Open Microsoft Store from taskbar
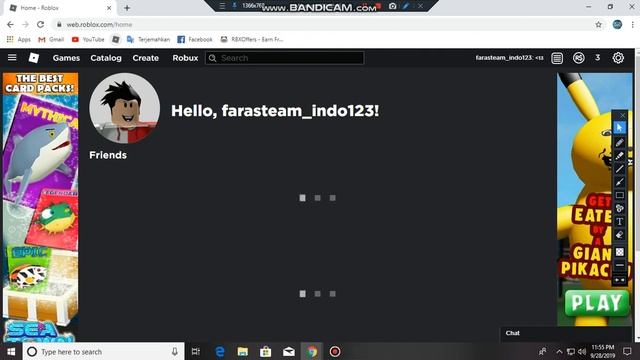 coord(265,351)
